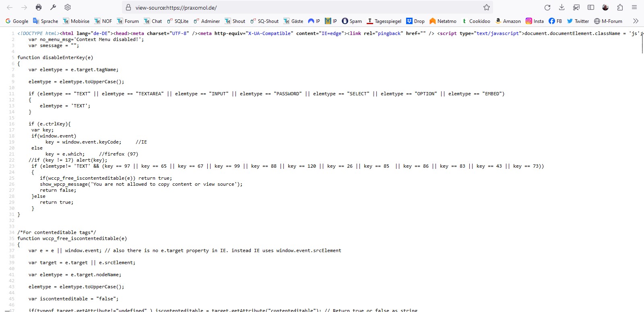The height and width of the screenshot is (312, 644).
Task: Open the Google bookmark
Action: click(x=17, y=21)
